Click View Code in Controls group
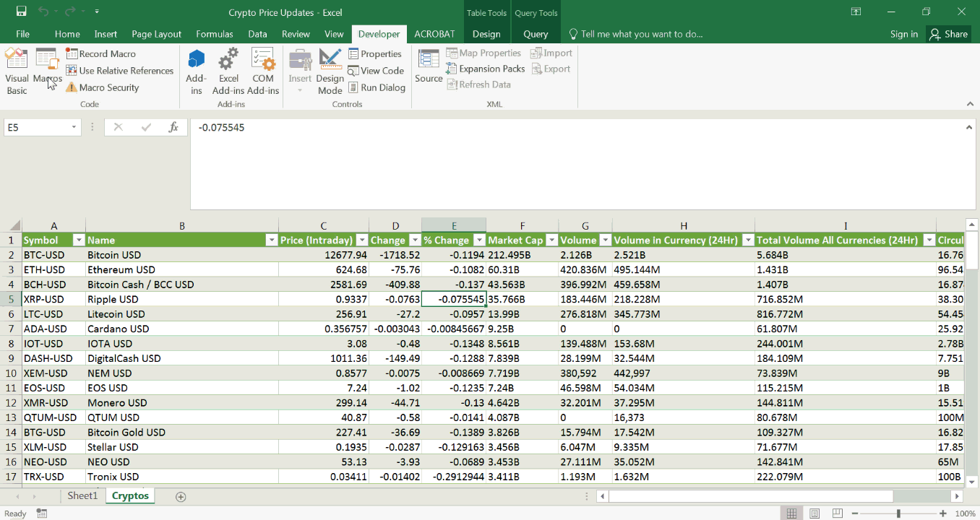This screenshot has width=980, height=520. point(376,71)
